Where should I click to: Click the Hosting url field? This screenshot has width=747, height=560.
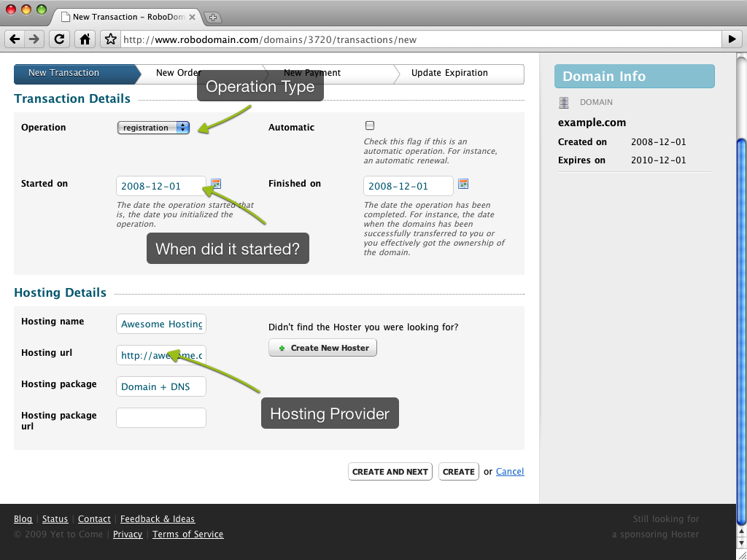click(x=161, y=355)
